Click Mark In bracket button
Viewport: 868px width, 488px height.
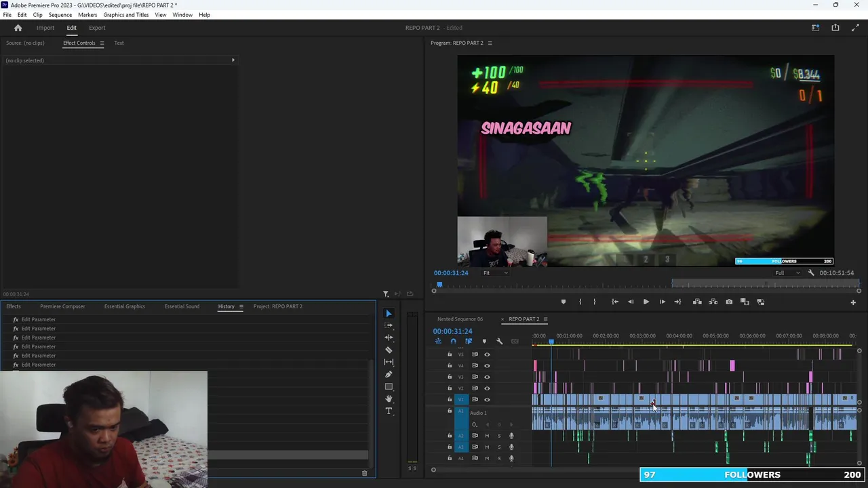click(x=580, y=302)
